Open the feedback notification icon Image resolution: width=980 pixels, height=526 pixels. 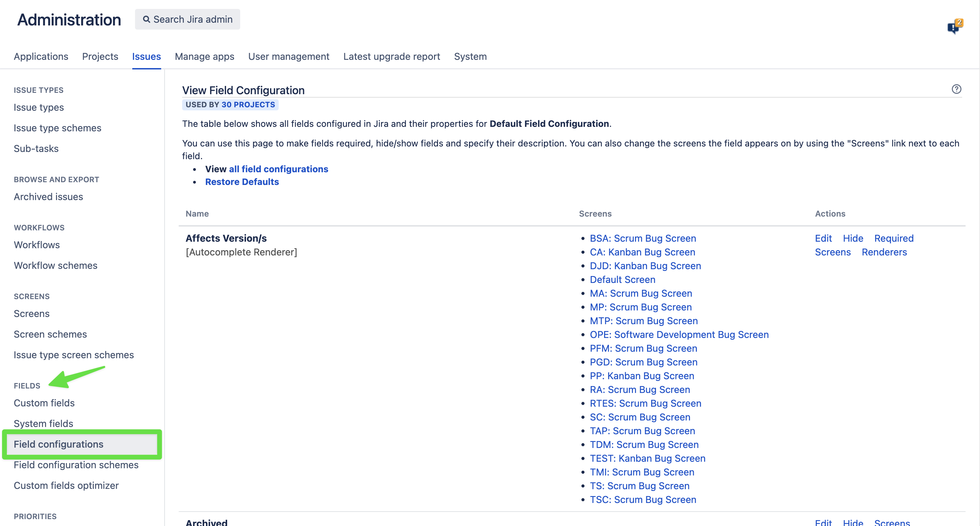coord(954,27)
